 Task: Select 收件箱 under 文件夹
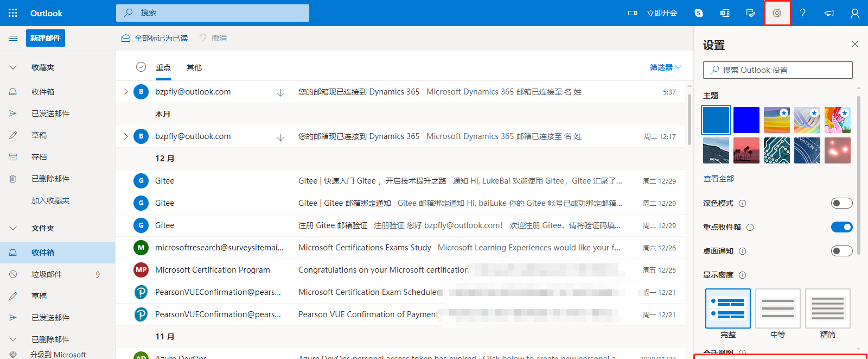58,253
